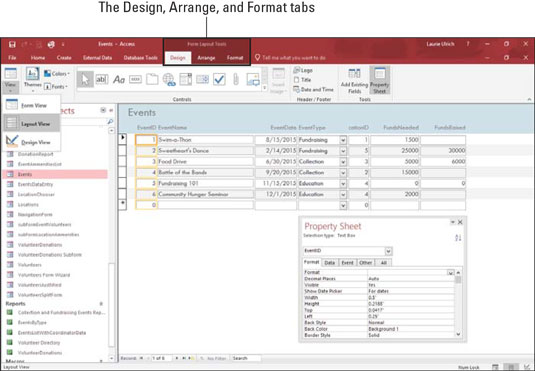
Task: Switch to Form View from dropdown
Action: (x=31, y=105)
